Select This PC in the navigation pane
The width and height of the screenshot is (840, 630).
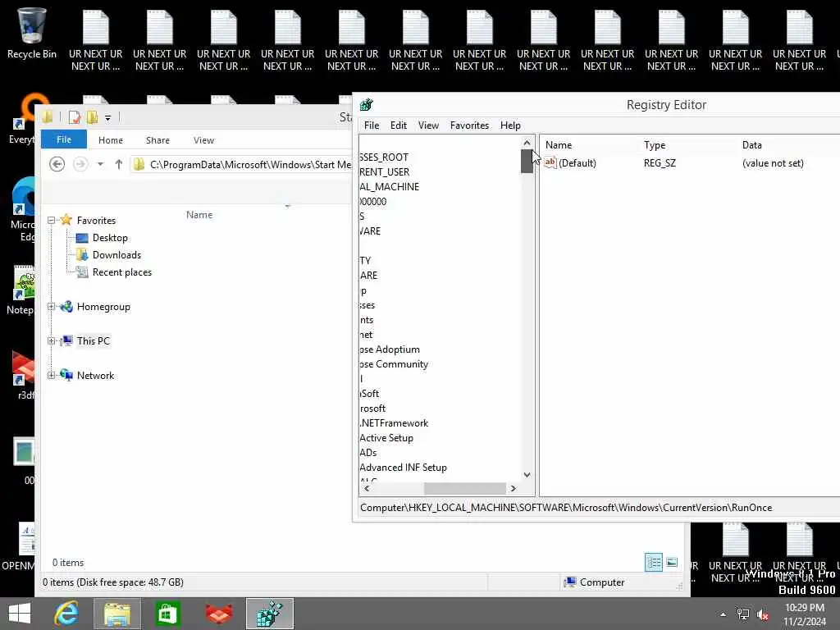click(x=85, y=340)
